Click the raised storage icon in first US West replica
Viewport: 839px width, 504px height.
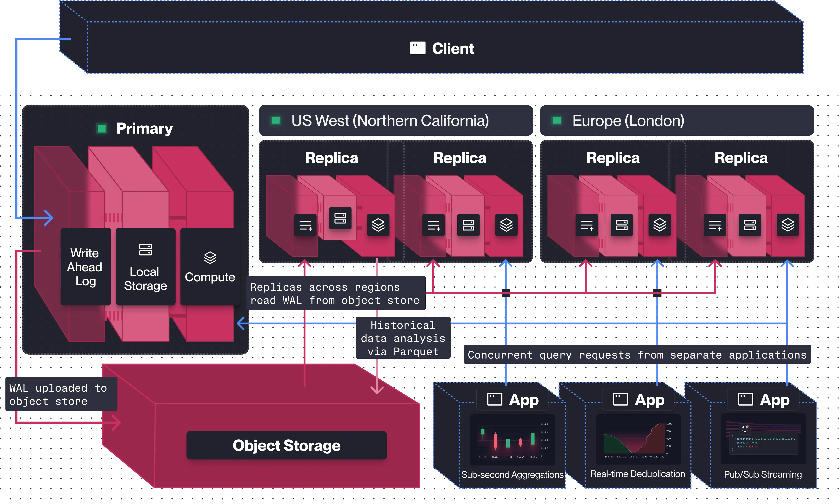pos(340,218)
